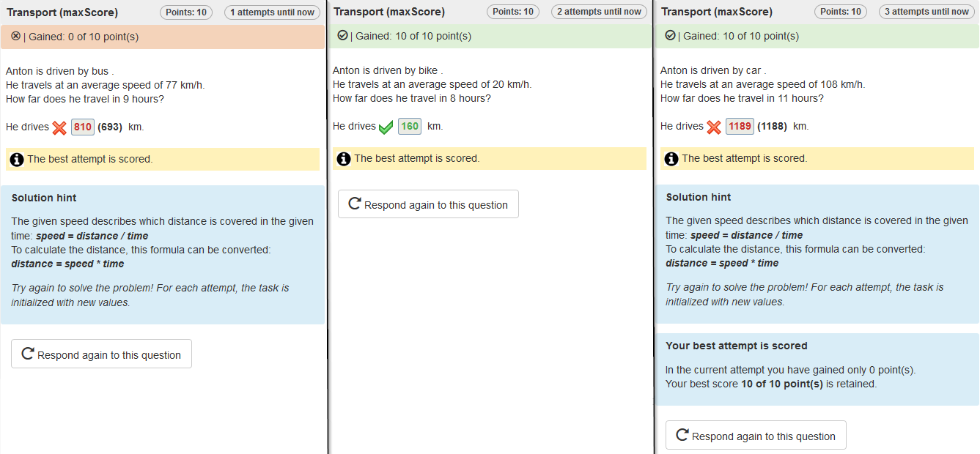Click the answer field showing 1189
The width and height of the screenshot is (980, 454).
(740, 126)
